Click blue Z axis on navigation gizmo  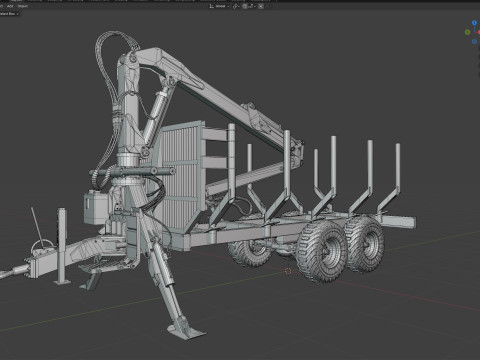pyautogui.click(x=474, y=23)
